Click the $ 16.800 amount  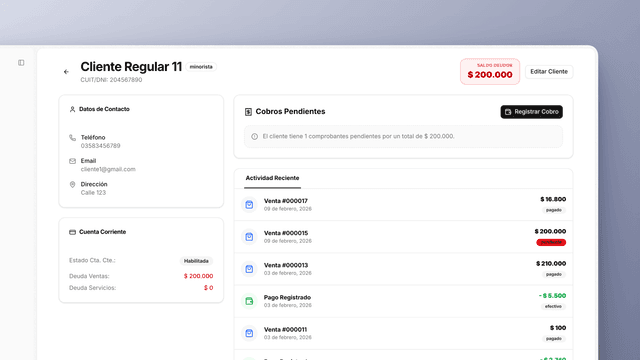tap(553, 200)
